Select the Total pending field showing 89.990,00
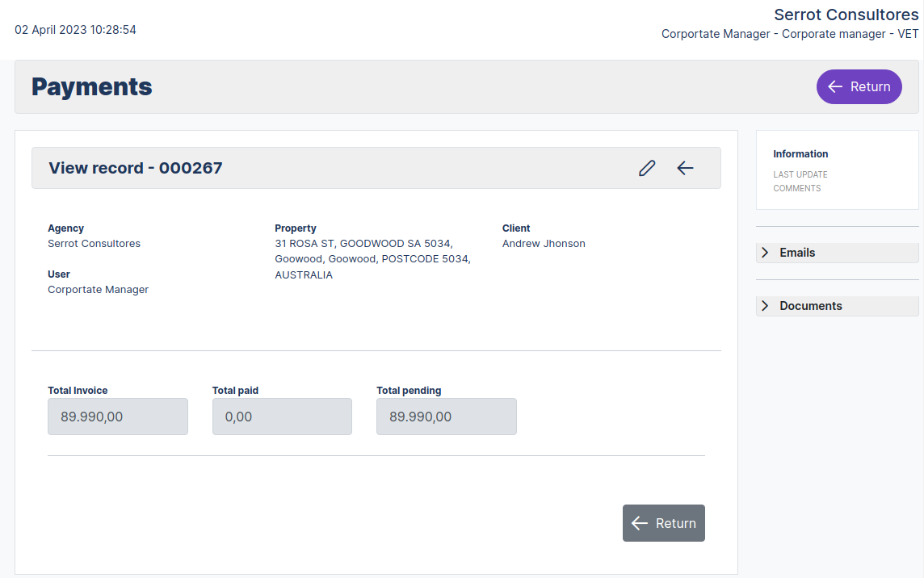Image resolution: width=924 pixels, height=578 pixels. 446,416
